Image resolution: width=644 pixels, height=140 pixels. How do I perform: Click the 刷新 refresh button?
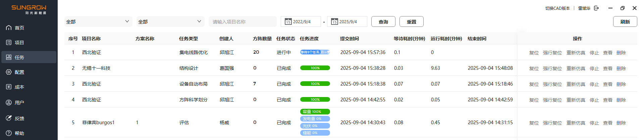click(625, 21)
